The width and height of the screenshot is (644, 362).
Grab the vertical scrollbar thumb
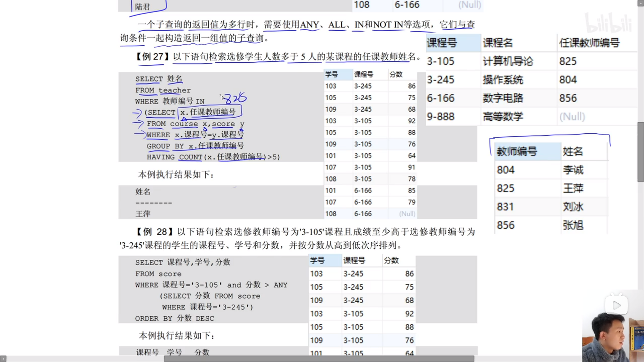(641, 152)
